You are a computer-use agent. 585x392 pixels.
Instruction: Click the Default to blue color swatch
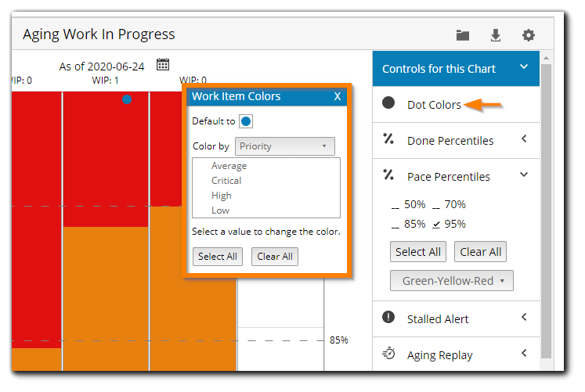(x=246, y=121)
